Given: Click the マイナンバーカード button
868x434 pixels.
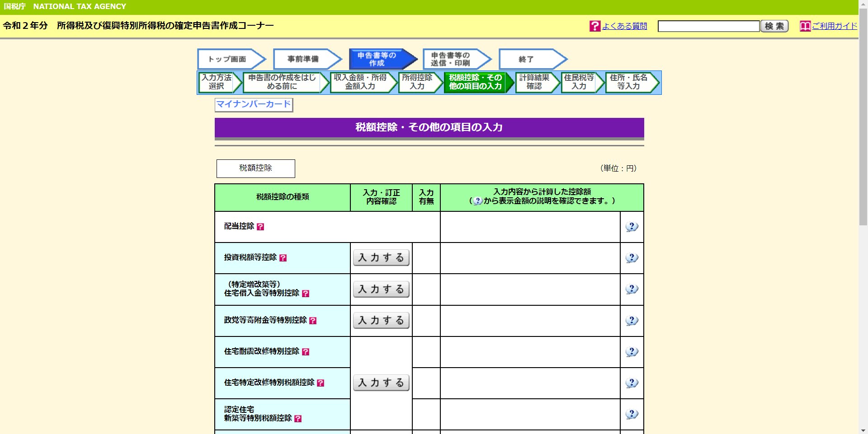Looking at the screenshot, I should 254,105.
